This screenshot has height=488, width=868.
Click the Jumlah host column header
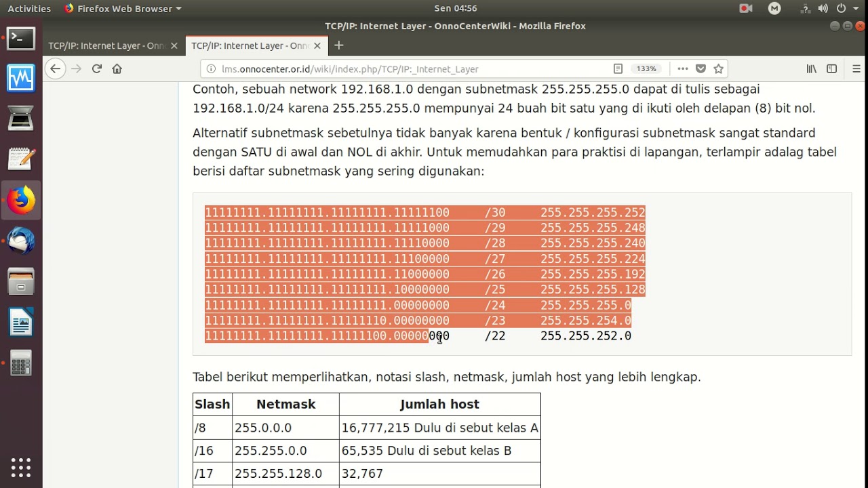pyautogui.click(x=439, y=404)
